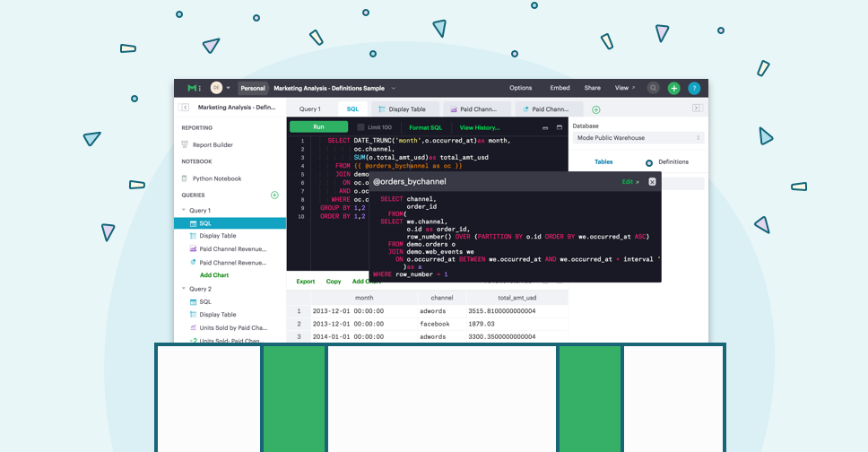The width and height of the screenshot is (868, 452).
Task: Open the Share menu
Action: [593, 88]
